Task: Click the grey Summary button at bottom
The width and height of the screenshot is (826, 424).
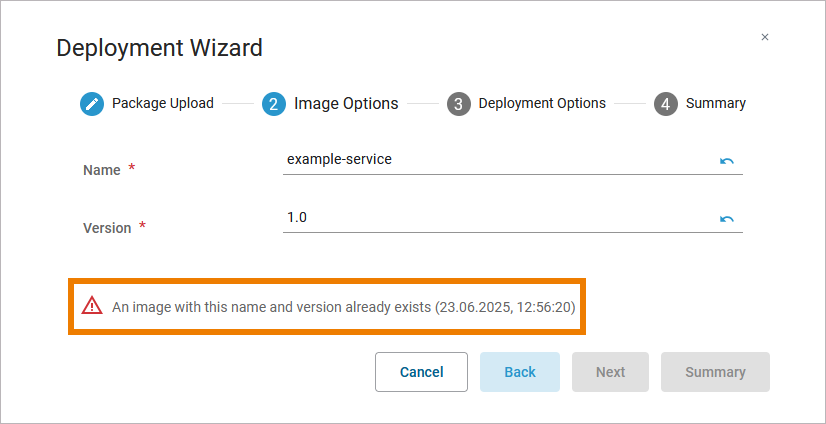Action: pos(715,372)
